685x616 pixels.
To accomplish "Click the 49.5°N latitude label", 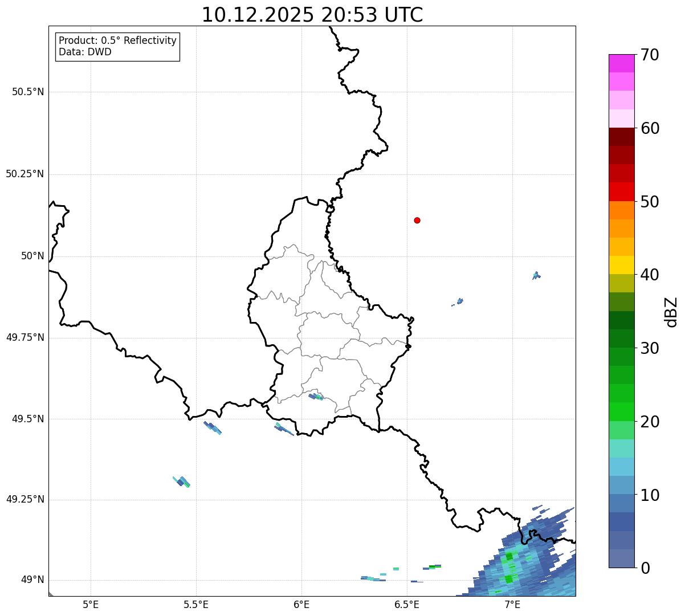I will (28, 419).
